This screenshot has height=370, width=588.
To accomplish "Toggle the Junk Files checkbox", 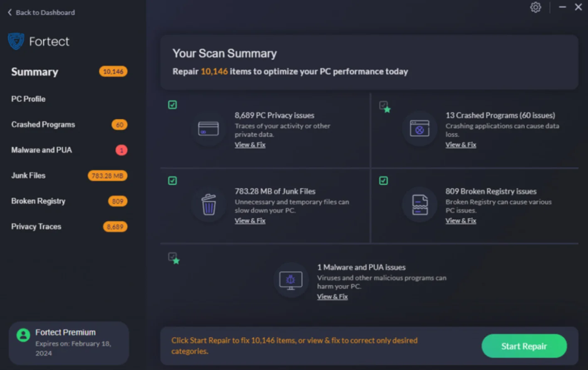I will tap(172, 181).
